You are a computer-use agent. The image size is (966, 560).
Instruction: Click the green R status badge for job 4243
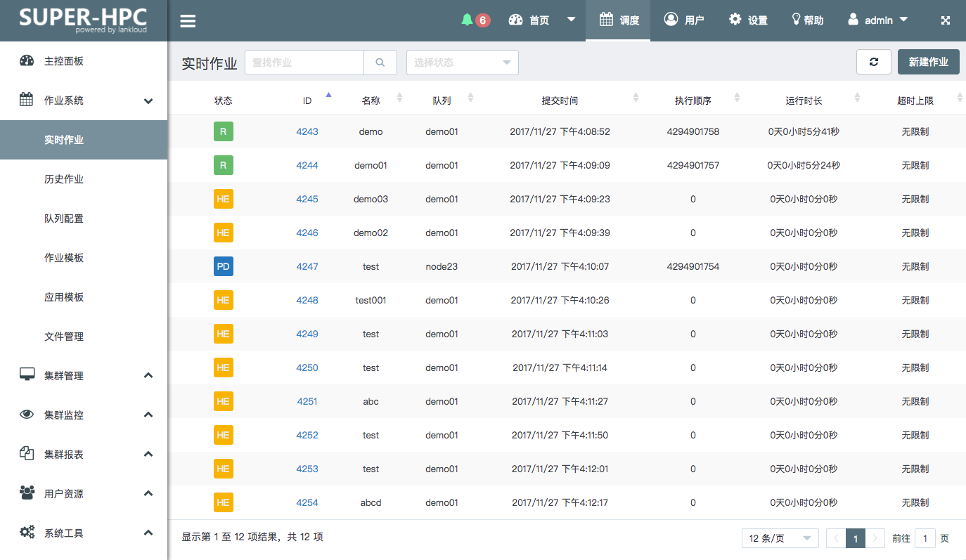(223, 131)
